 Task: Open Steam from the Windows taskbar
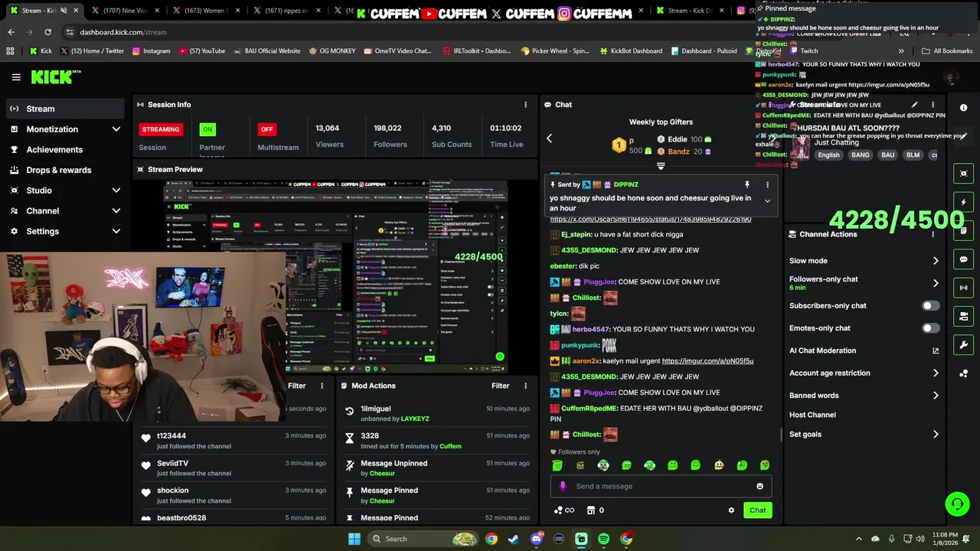click(514, 539)
